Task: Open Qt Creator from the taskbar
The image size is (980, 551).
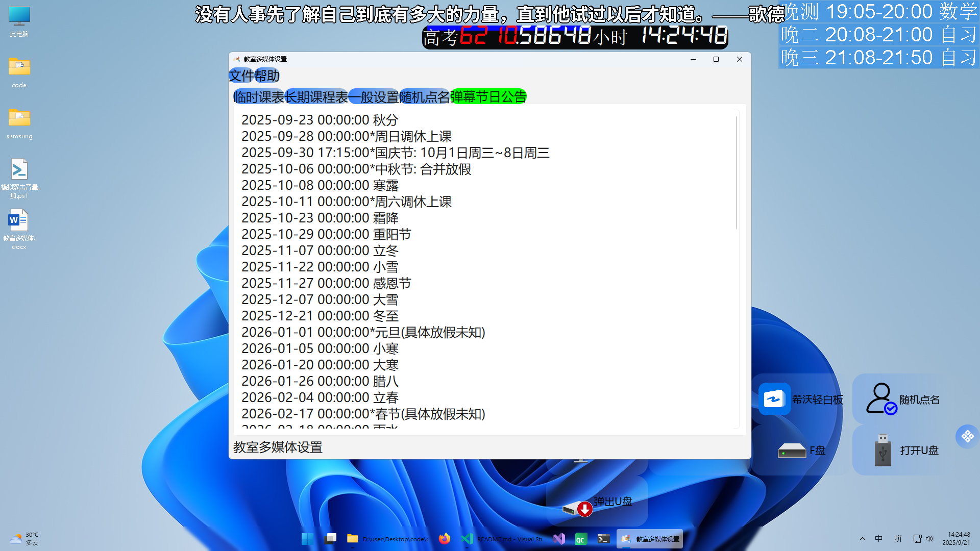Action: [x=580, y=539]
